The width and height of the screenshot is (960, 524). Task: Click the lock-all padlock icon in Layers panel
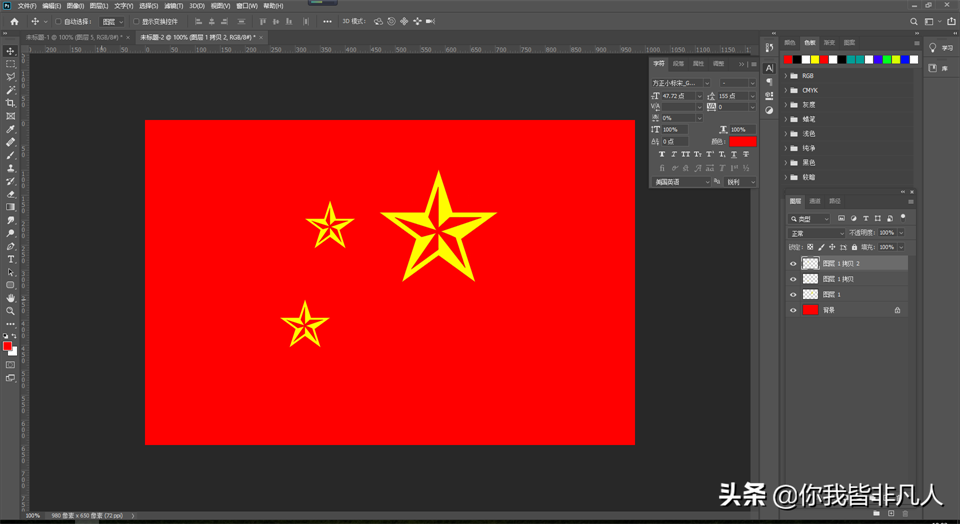(x=854, y=247)
